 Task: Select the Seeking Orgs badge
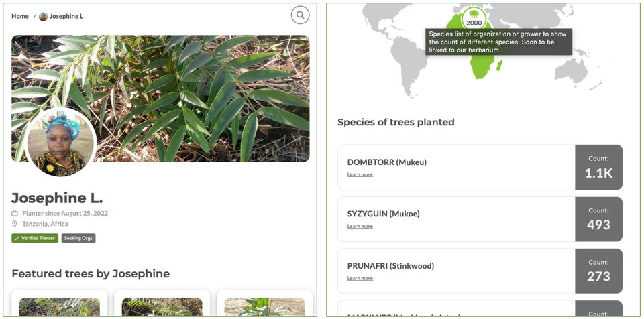click(78, 238)
